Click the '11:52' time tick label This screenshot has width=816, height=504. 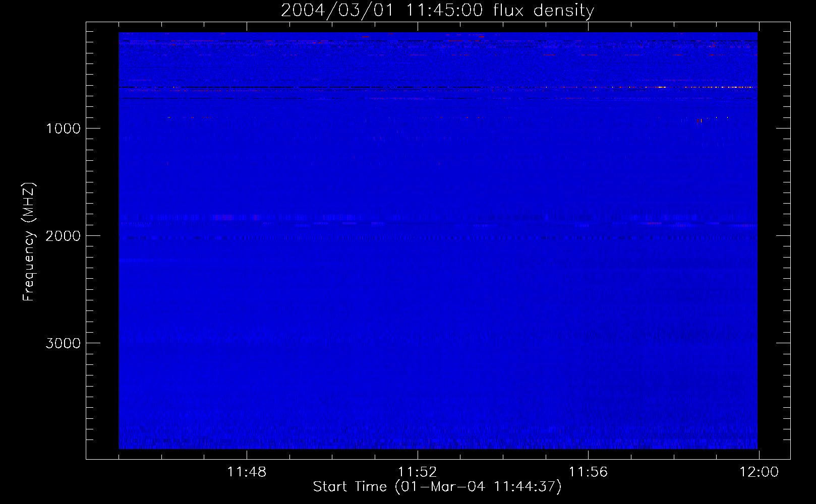pyautogui.click(x=417, y=472)
